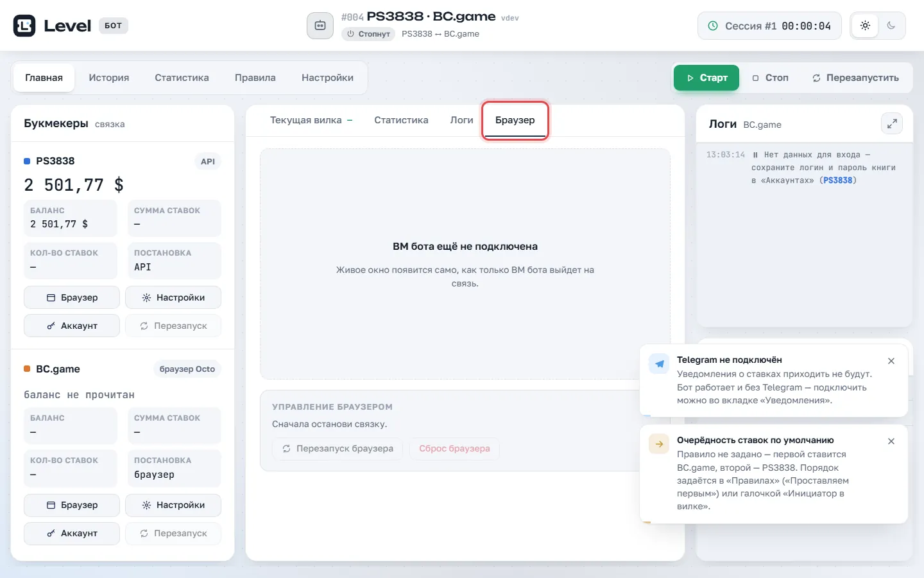The height and width of the screenshot is (578, 924).
Task: Open PS3838 Браузер button
Action: pyautogui.click(x=72, y=297)
